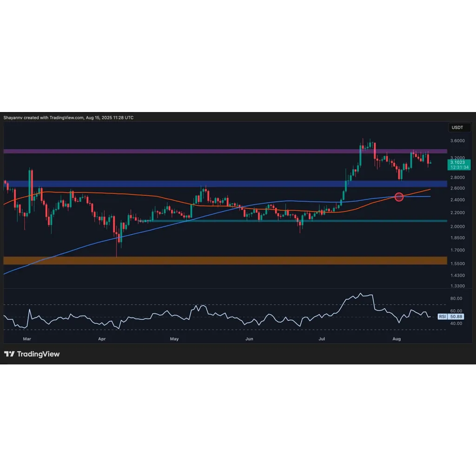Click the red circle at moving average crossover
Screen dimensions: 476x476
(x=399, y=197)
